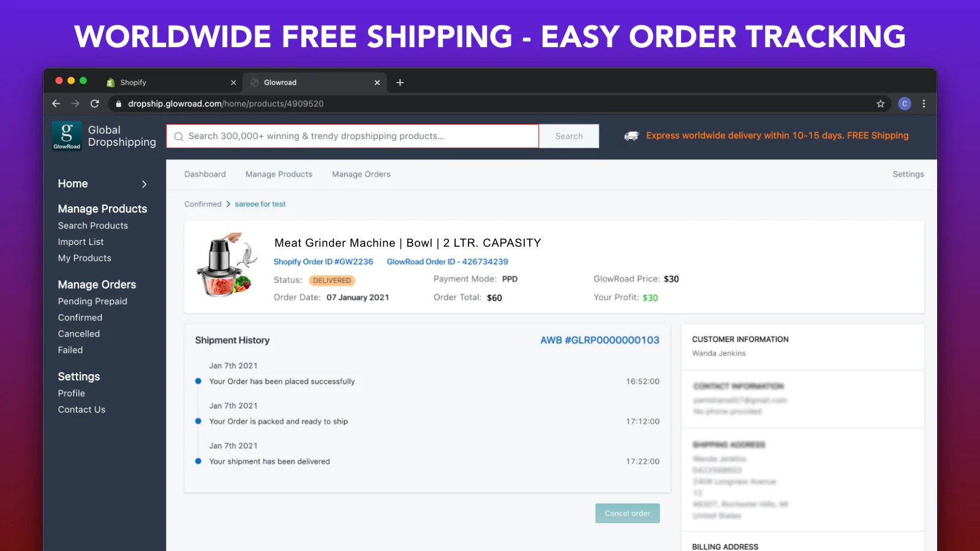Expand the Home sidebar chevron
980x551 pixels.
(145, 184)
